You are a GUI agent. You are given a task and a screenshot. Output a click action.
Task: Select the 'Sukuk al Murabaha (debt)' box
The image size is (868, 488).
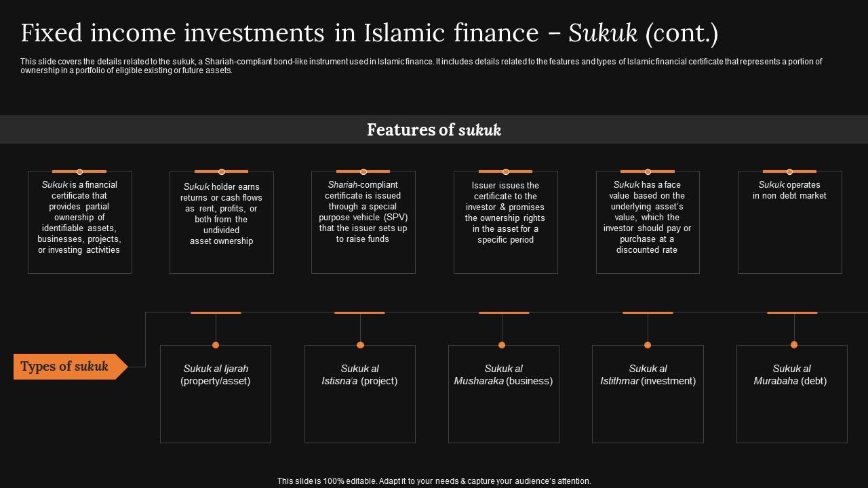pos(791,394)
